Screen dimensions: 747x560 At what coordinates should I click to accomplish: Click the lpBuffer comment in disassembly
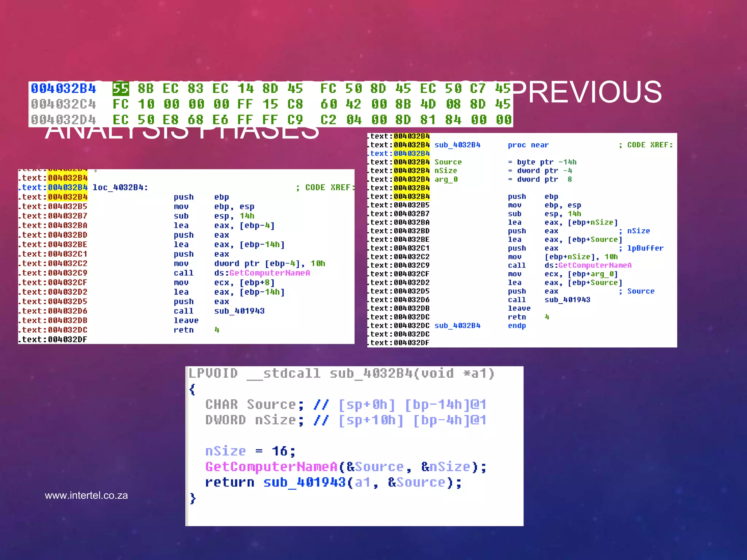point(645,248)
